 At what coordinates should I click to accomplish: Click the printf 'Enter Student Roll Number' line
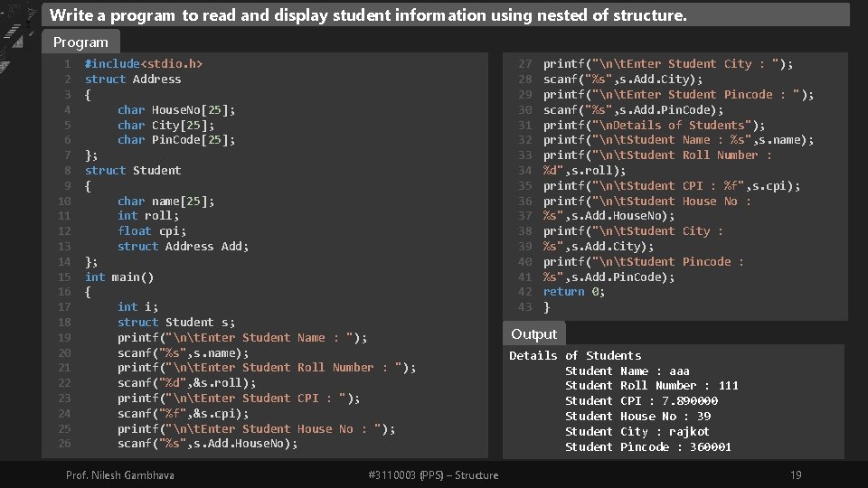click(x=266, y=368)
